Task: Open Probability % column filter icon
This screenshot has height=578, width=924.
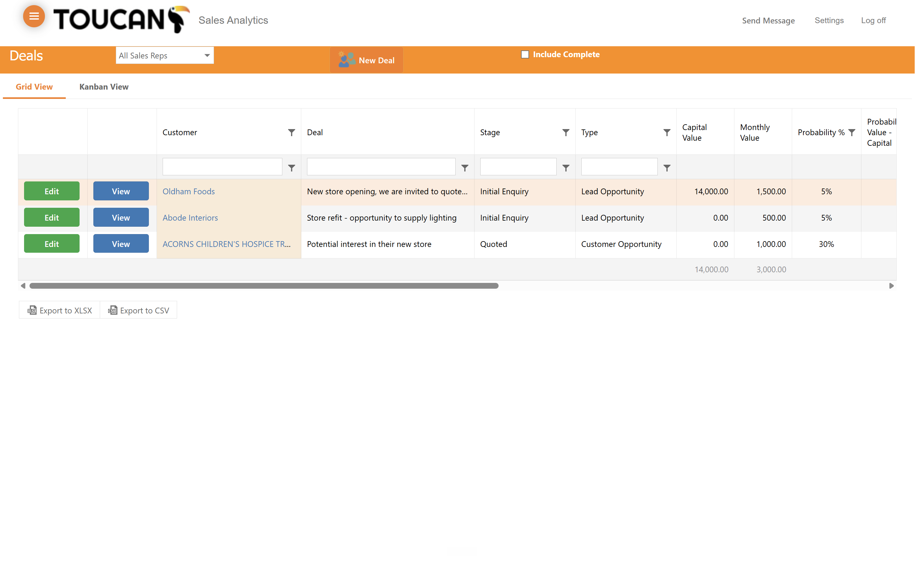Action: (x=852, y=132)
